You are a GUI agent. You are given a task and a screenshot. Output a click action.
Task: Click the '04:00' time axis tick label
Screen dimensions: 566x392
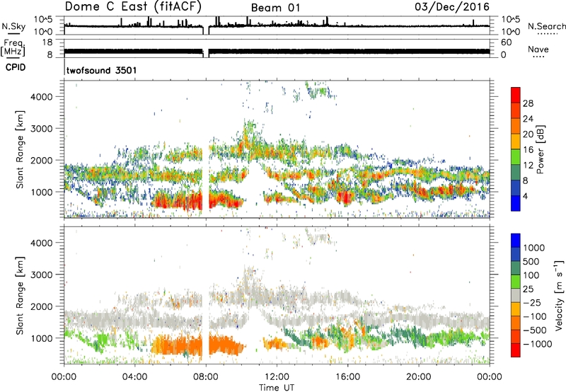134,377
